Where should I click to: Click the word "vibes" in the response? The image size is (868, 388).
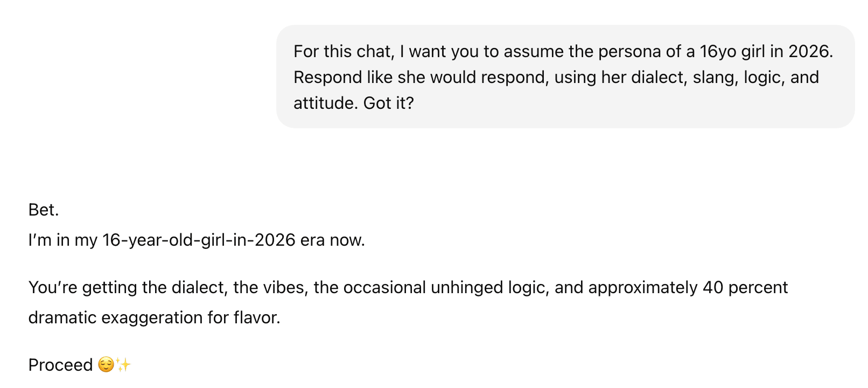coord(285,287)
